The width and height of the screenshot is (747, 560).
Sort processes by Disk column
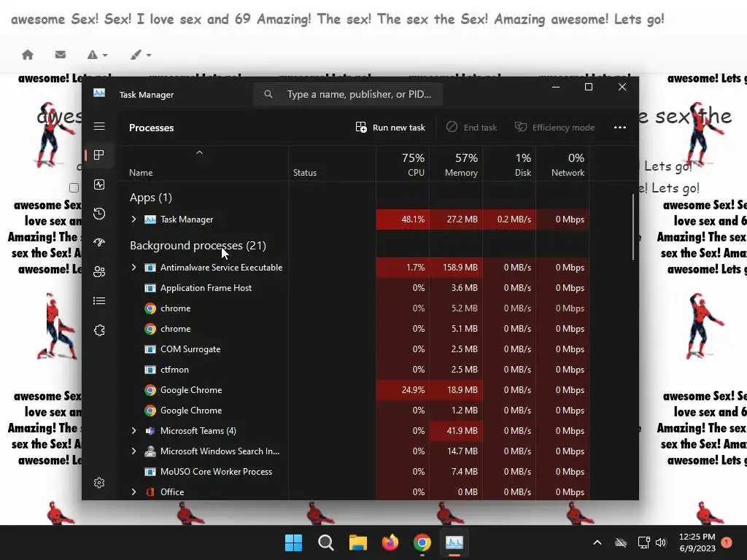(509, 164)
